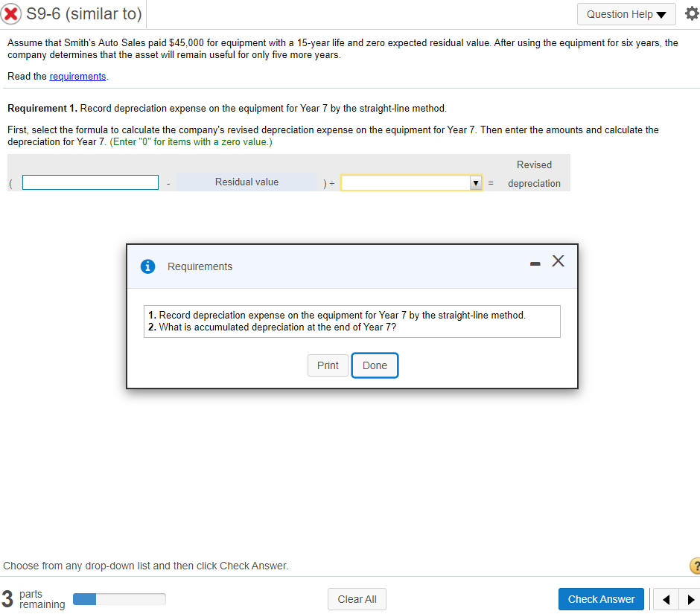The width and height of the screenshot is (700, 614).
Task: Click the parts remaining progress bar
Action: tap(119, 599)
